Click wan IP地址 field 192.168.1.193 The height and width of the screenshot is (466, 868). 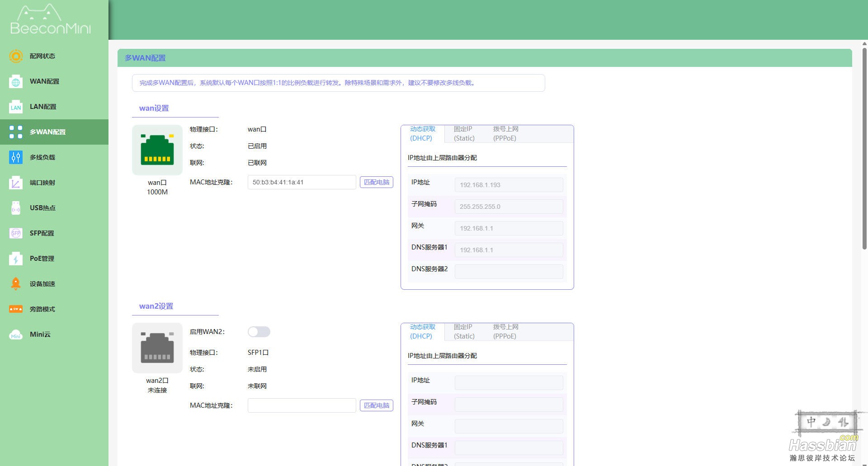coord(509,185)
